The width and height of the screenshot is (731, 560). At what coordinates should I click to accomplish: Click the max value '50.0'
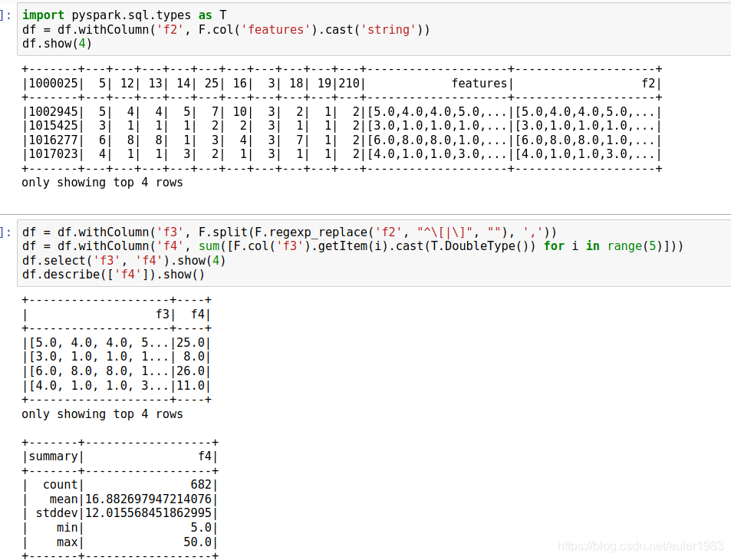pos(198,542)
